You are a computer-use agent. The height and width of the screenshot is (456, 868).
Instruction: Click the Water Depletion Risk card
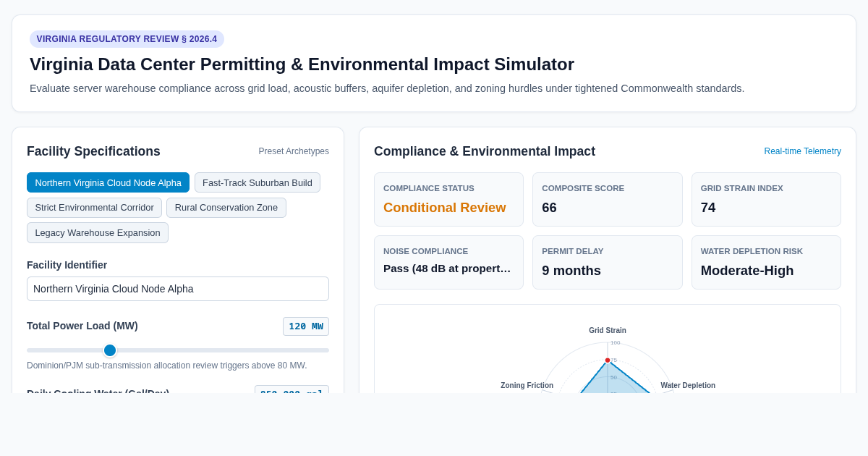[x=766, y=262]
